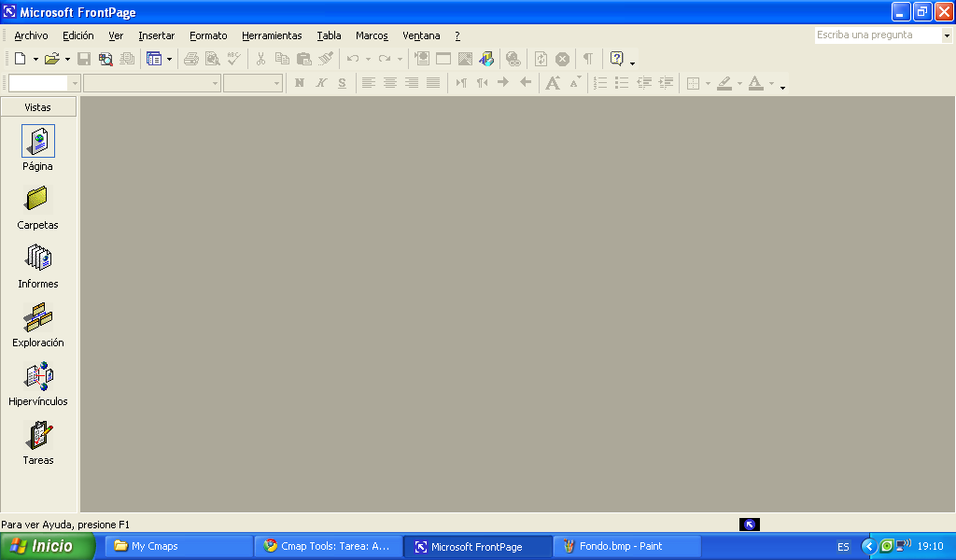Click the undo arrow icon
The height and width of the screenshot is (560, 956).
(352, 59)
